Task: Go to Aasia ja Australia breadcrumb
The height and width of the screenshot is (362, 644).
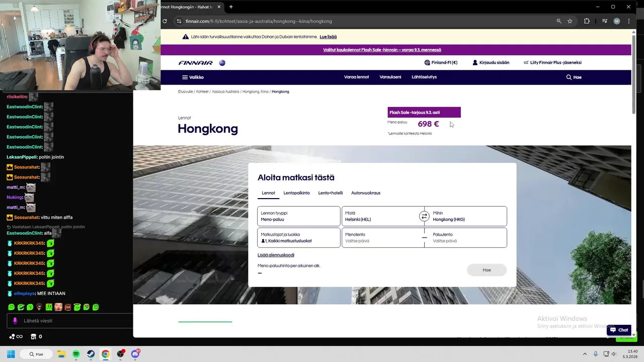Action: [225, 92]
